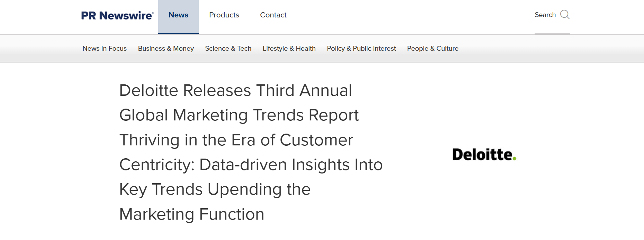The image size is (644, 240).
Task: View Science & Tech stories
Action: click(228, 49)
